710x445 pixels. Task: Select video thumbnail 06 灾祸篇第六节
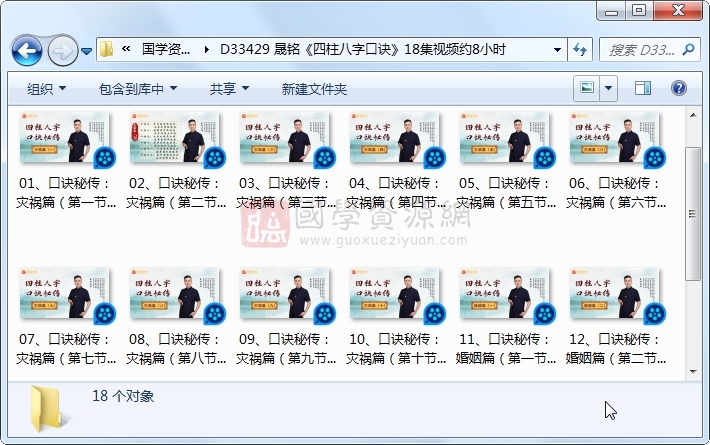click(617, 139)
